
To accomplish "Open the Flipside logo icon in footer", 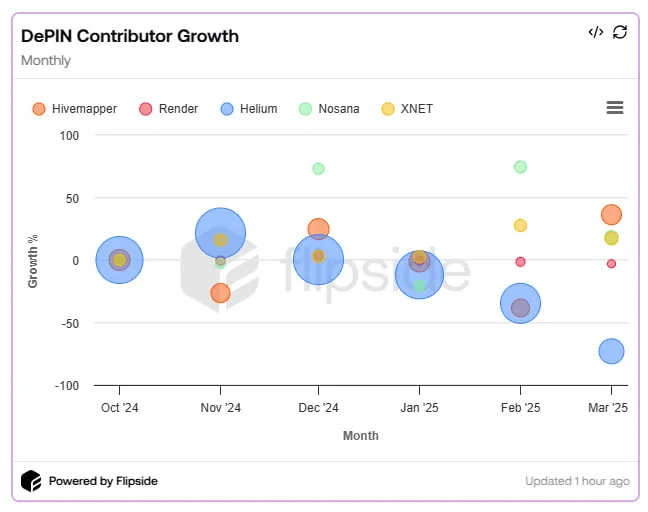I will [31, 481].
